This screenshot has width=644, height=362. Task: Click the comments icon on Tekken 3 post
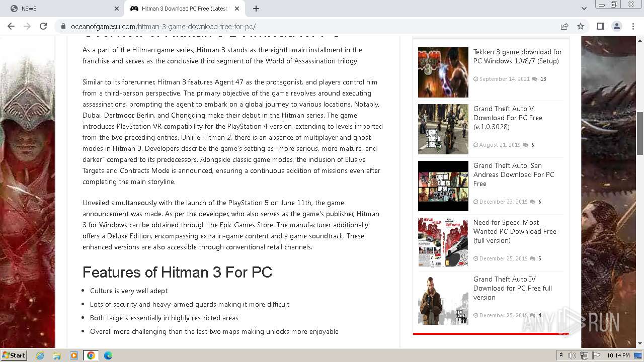point(534,79)
